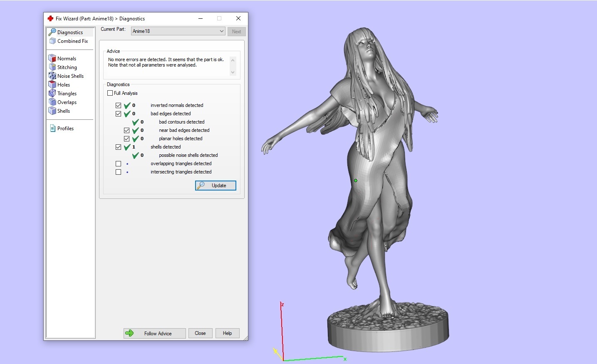Open the Profiles document icon

pyautogui.click(x=52, y=128)
